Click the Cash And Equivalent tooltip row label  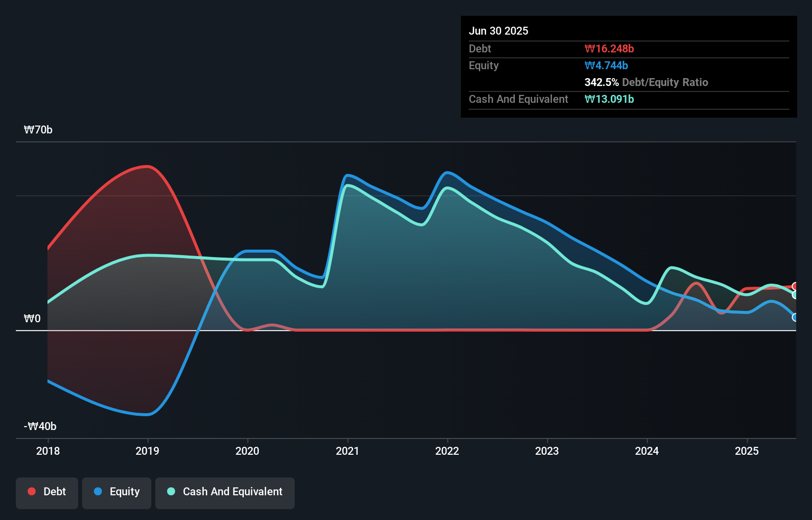click(518, 99)
